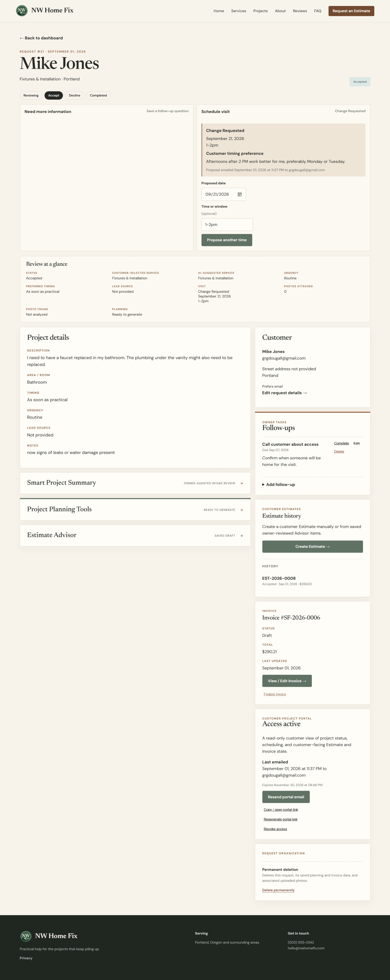
Task: Open the About page from navigation
Action: (280, 11)
